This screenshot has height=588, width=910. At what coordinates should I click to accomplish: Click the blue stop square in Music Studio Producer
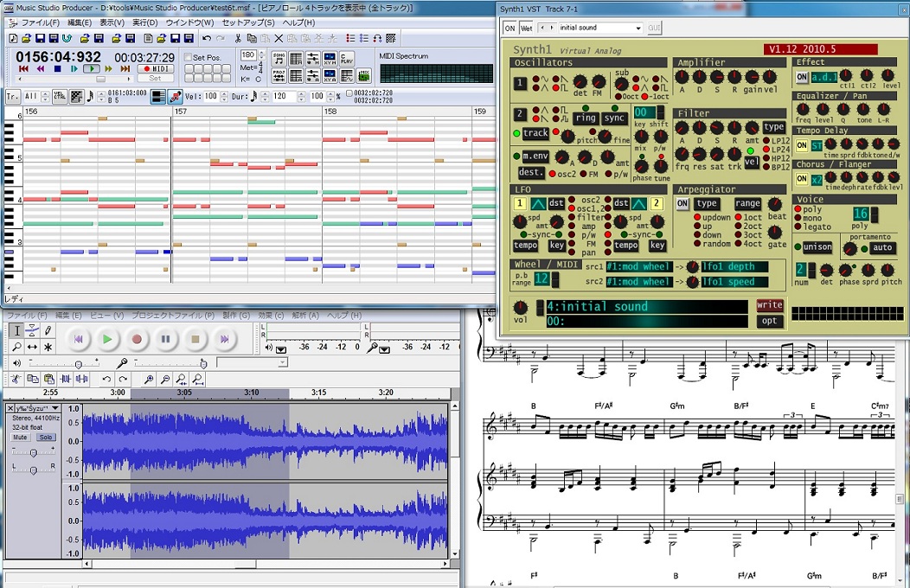(x=57, y=68)
